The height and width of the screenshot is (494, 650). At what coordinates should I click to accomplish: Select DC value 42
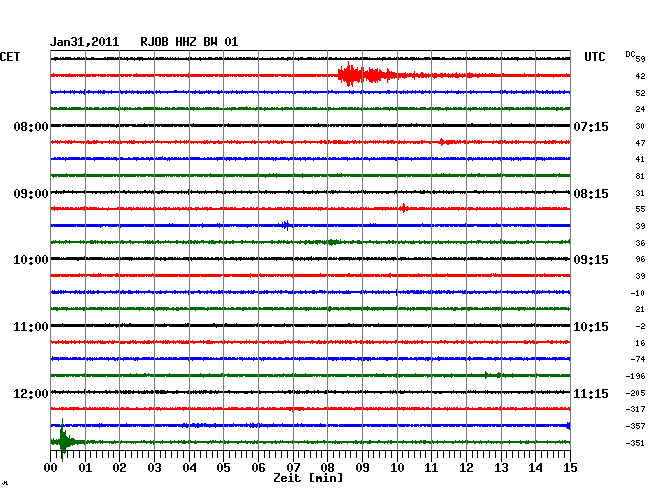[x=640, y=76]
